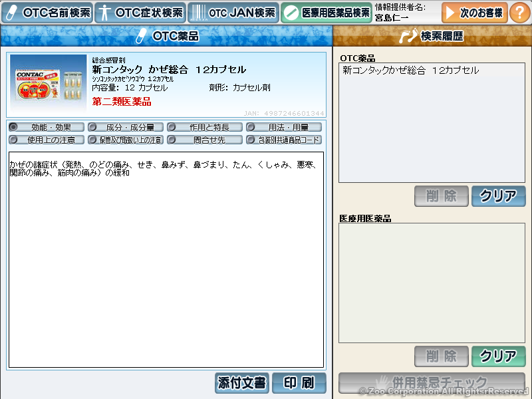Open OTC JAN検索 barcode search tab
This screenshot has width=532, height=399.
(233, 13)
